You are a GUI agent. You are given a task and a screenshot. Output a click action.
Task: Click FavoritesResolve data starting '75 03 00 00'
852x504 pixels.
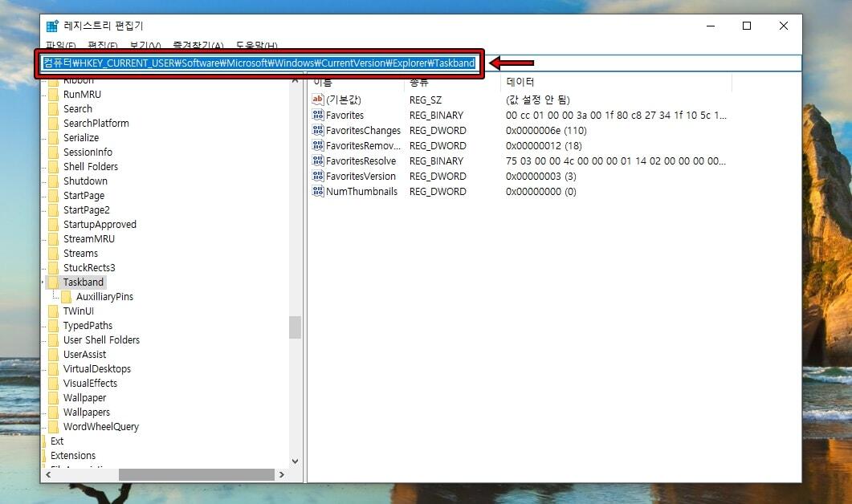pyautogui.click(x=616, y=161)
